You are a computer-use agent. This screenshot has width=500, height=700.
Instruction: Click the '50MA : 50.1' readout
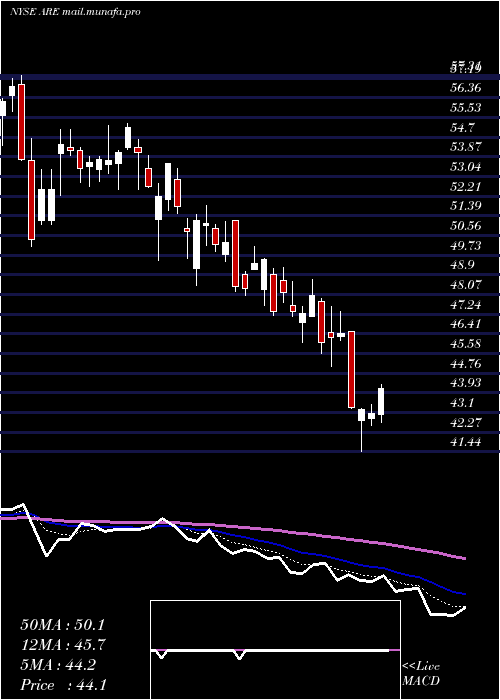click(62, 625)
